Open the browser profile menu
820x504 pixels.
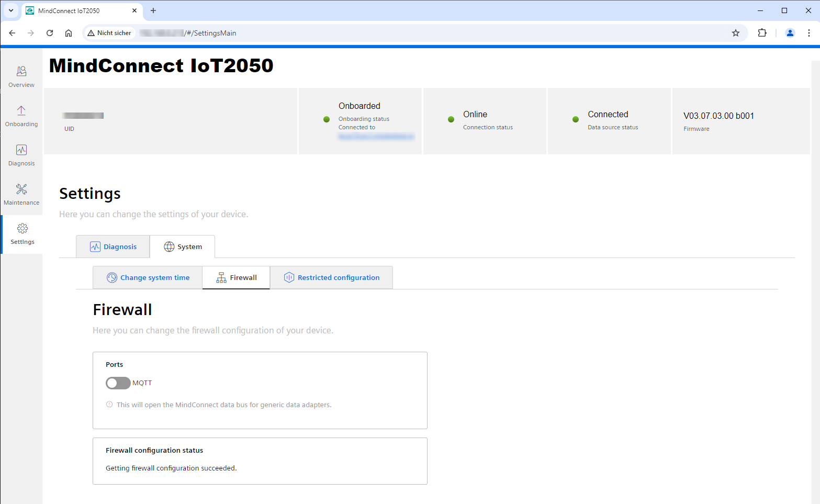click(790, 33)
